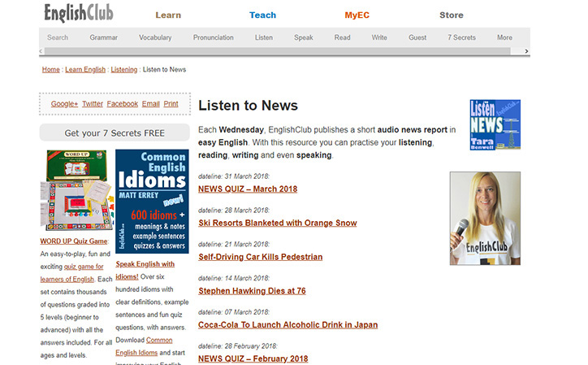Open the Learn English breadcrumb link
The width and height of the screenshot is (588, 365).
pyautogui.click(x=85, y=69)
